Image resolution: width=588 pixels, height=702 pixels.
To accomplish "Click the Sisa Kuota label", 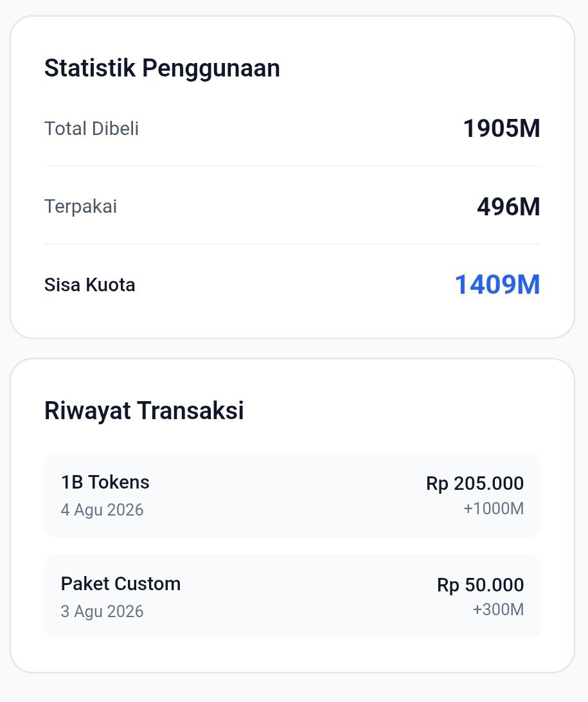I will click(x=89, y=285).
